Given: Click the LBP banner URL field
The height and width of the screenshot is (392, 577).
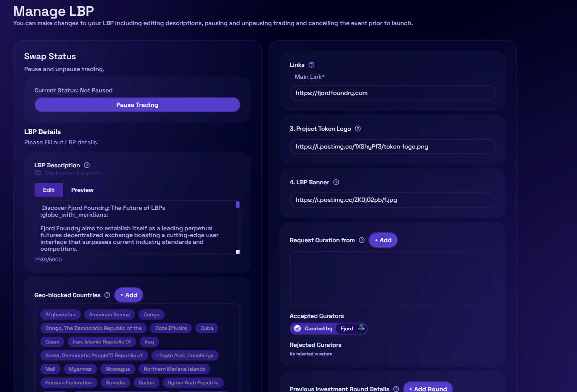Looking at the screenshot, I should pos(392,200).
